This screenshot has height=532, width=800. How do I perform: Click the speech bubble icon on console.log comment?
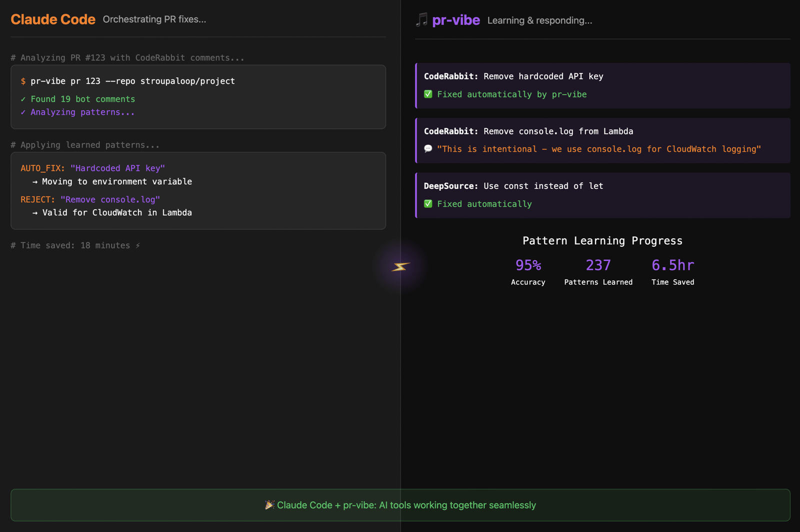[x=428, y=149]
